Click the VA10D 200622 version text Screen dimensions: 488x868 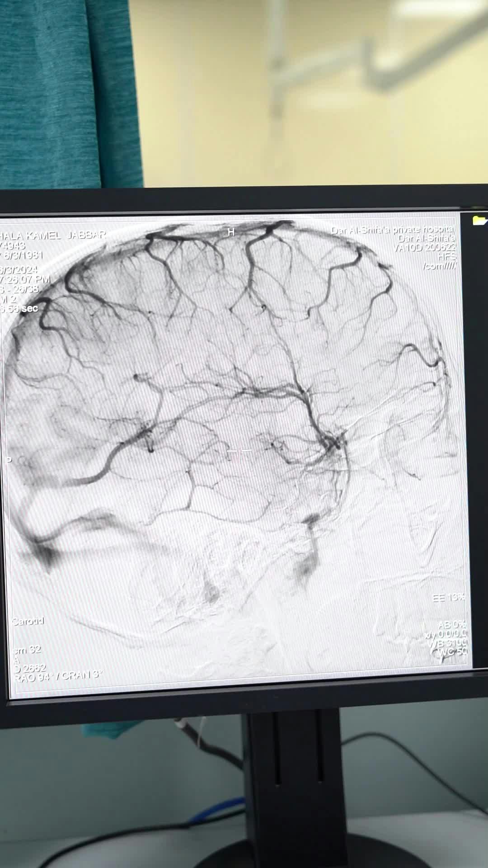point(424,248)
